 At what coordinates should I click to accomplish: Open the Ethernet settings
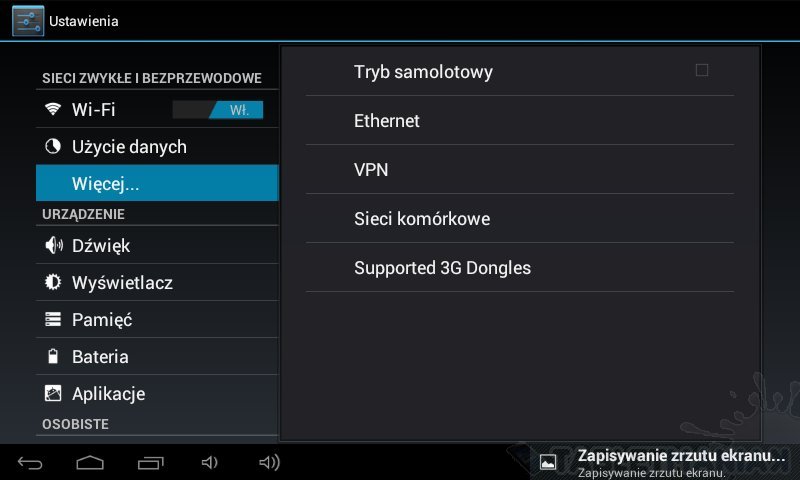pos(519,121)
